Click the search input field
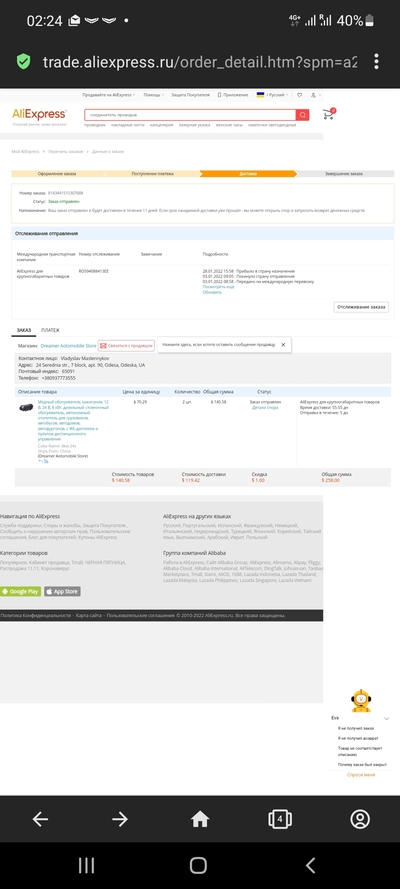This screenshot has width=400, height=889. [x=190, y=115]
